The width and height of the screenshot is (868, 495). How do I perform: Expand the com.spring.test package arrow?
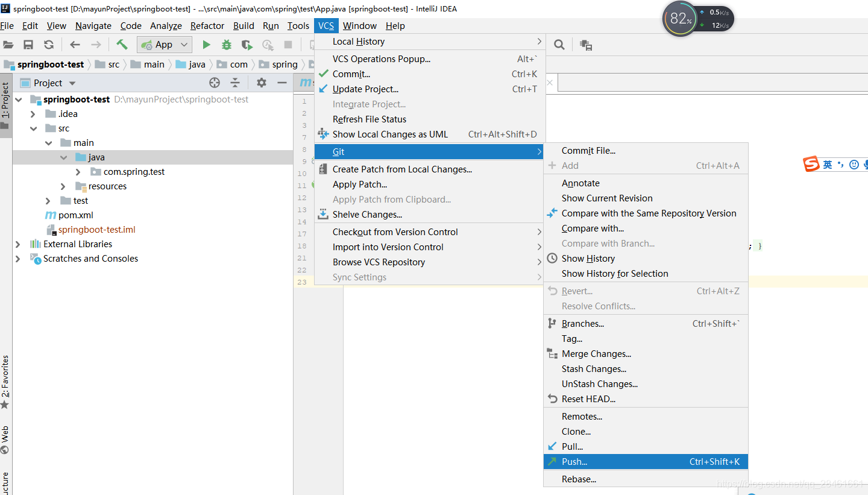pos(78,172)
